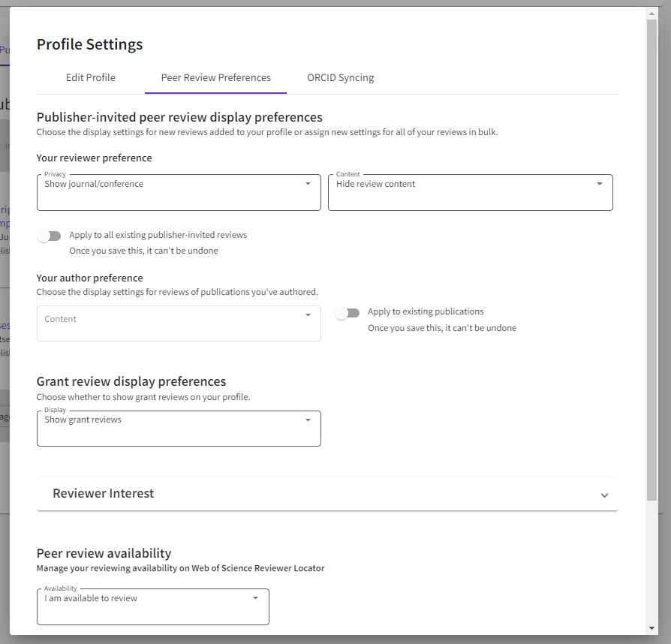Click the I am available dropdown arrow
The height and width of the screenshot is (644, 671).
255,598
